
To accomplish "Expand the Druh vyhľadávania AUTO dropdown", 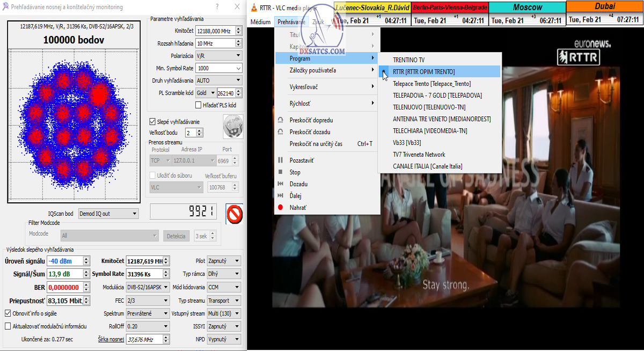I will [218, 81].
